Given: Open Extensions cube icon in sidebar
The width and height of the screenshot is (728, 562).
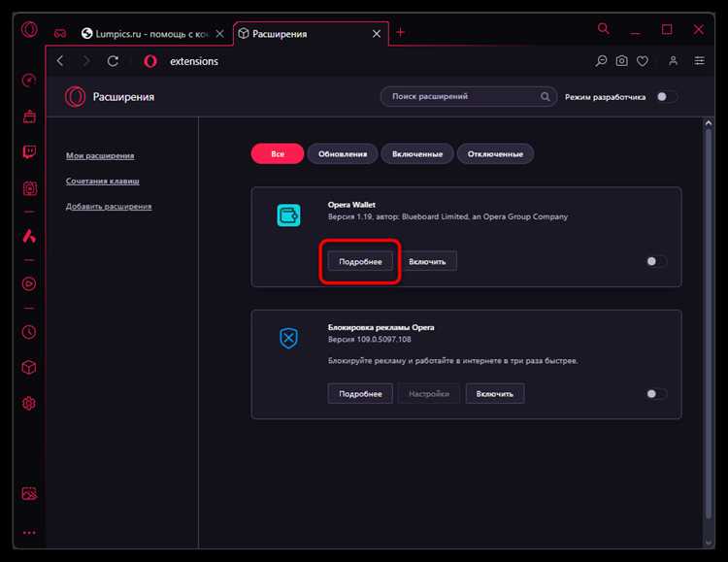Looking at the screenshot, I should click(x=29, y=368).
